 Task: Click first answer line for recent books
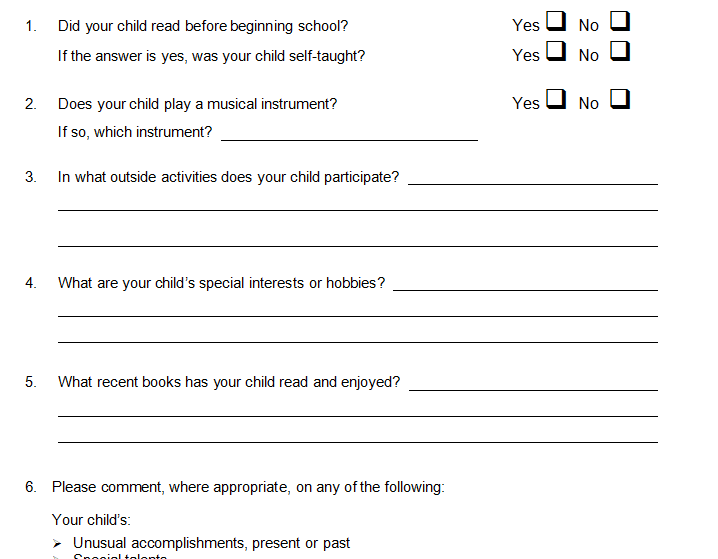click(533, 385)
